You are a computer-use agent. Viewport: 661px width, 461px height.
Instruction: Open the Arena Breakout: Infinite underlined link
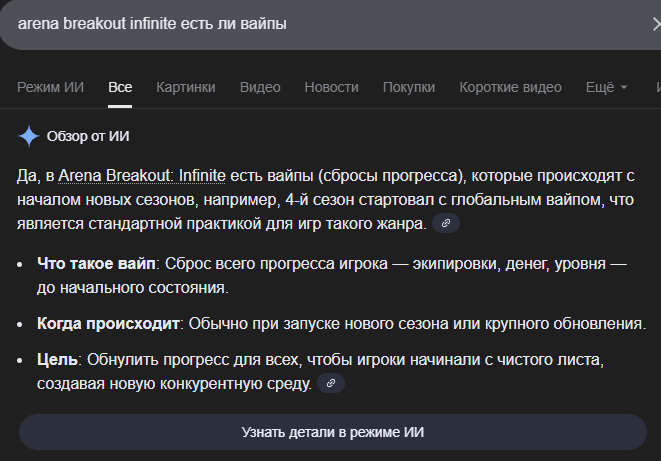click(142, 176)
